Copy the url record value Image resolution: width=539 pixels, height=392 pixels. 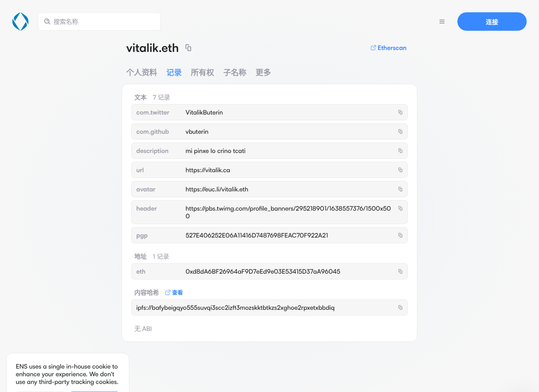400,170
